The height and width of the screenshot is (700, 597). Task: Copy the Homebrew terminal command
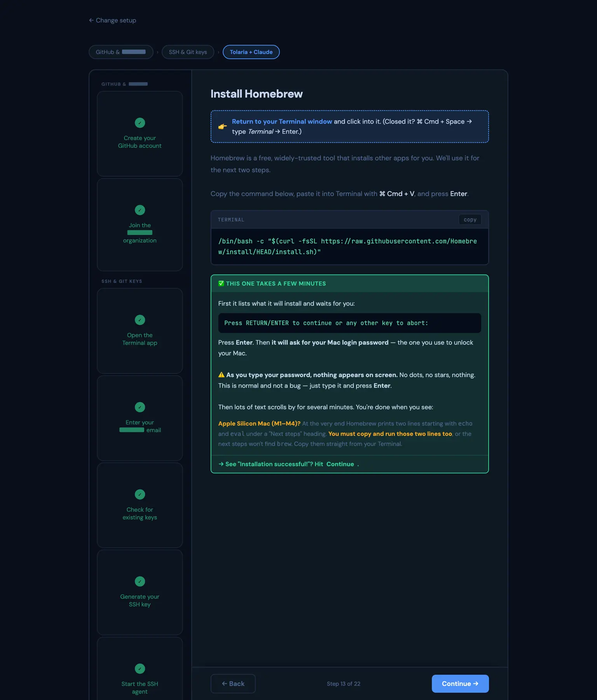click(x=470, y=220)
